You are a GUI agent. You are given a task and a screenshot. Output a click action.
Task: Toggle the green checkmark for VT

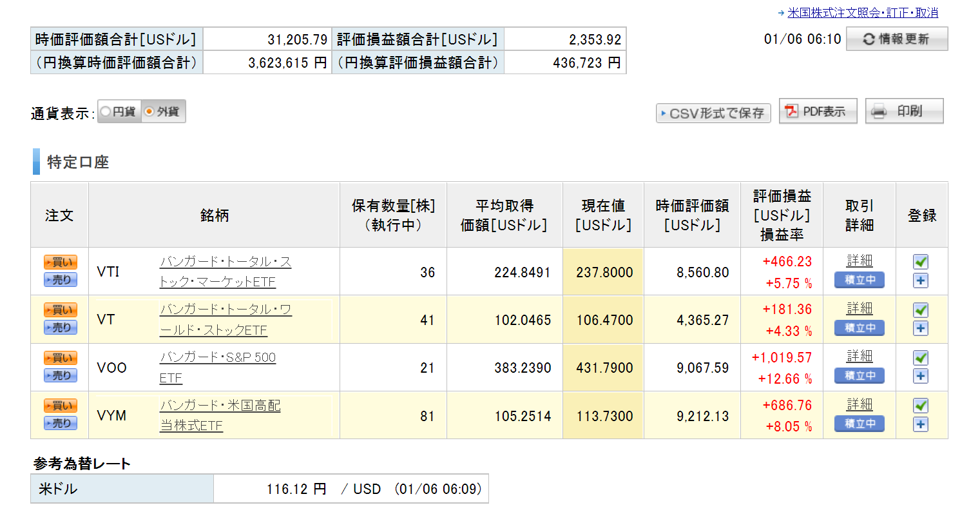coord(921,310)
